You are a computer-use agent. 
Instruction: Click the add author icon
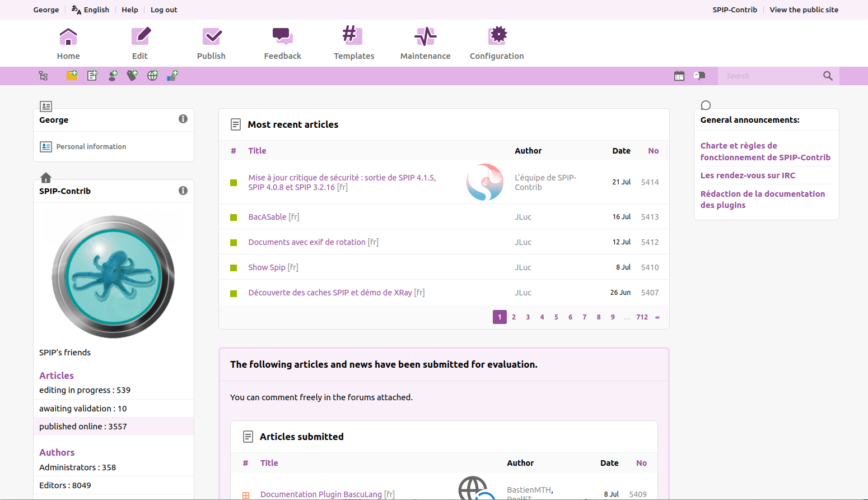113,76
